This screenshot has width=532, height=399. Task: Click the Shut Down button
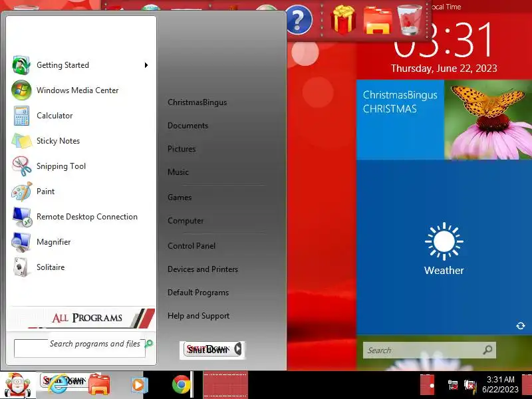(208, 349)
